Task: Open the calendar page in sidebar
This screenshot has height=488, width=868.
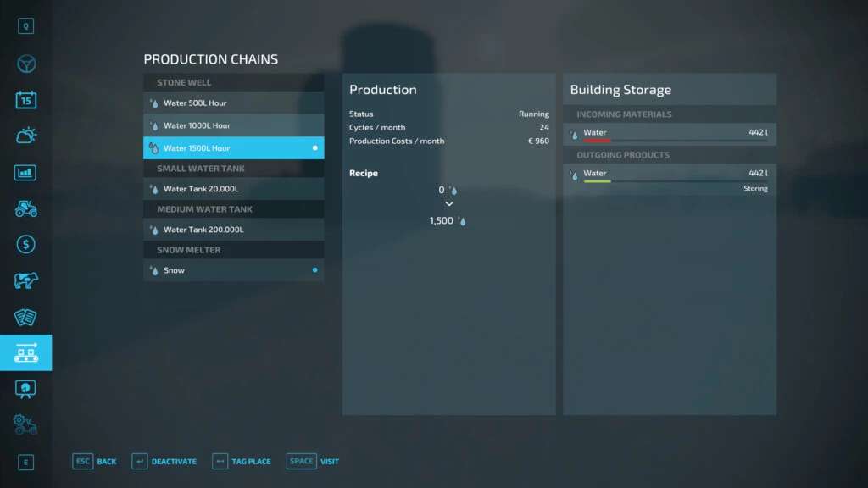Action: pyautogui.click(x=25, y=100)
